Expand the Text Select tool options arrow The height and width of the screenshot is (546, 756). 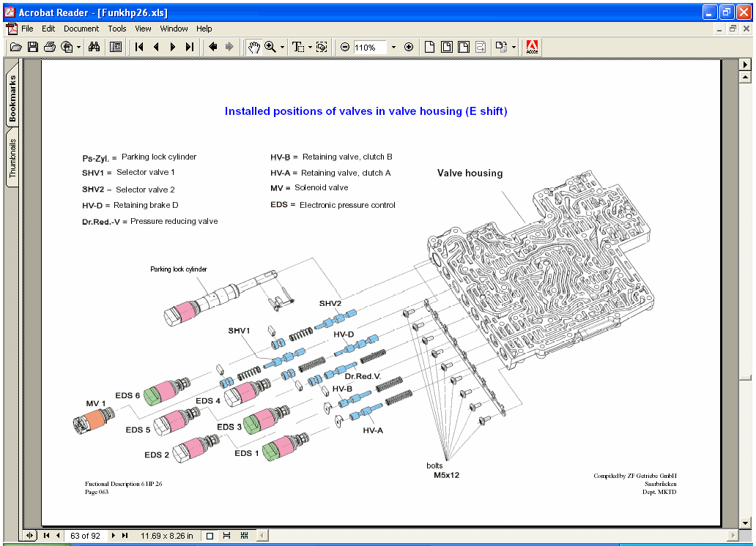pos(308,47)
